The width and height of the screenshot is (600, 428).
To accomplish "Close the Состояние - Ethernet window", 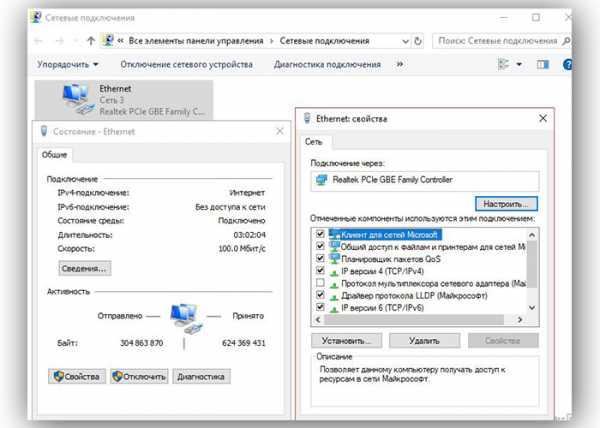I will (x=280, y=131).
